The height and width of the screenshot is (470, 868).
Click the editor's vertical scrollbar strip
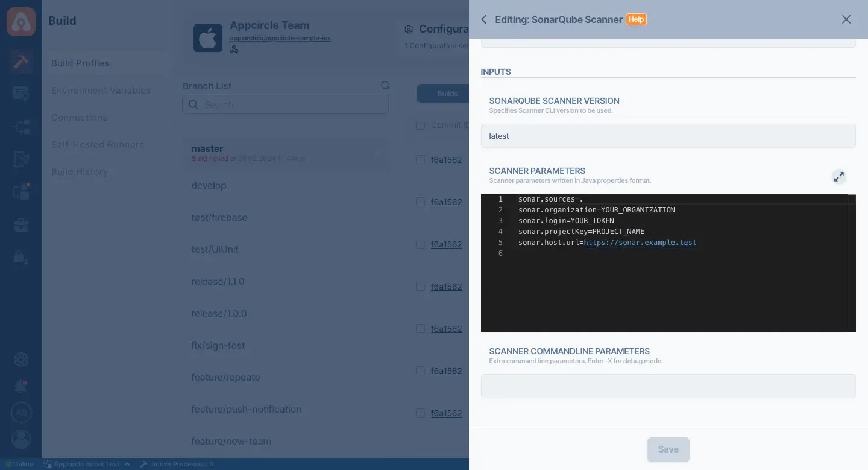tap(852, 262)
